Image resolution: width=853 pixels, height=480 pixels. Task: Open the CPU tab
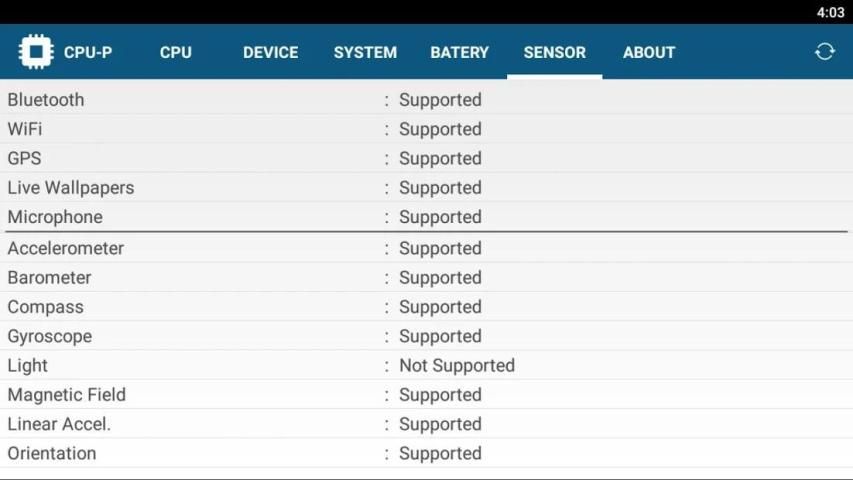point(176,52)
